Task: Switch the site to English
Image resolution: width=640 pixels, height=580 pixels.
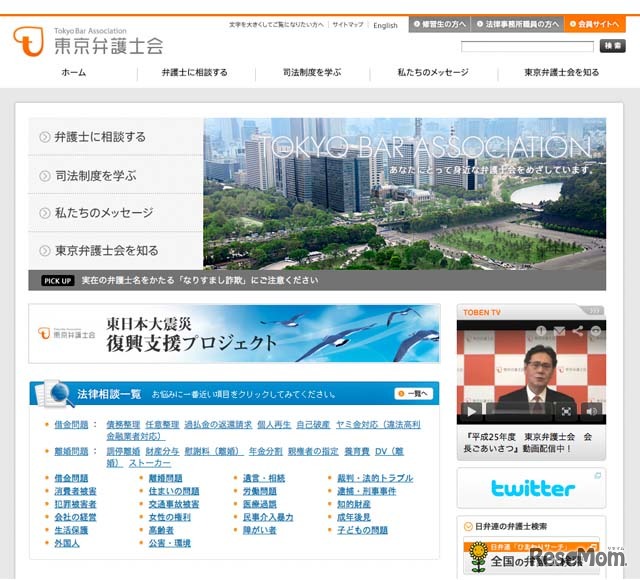Action: (x=385, y=25)
